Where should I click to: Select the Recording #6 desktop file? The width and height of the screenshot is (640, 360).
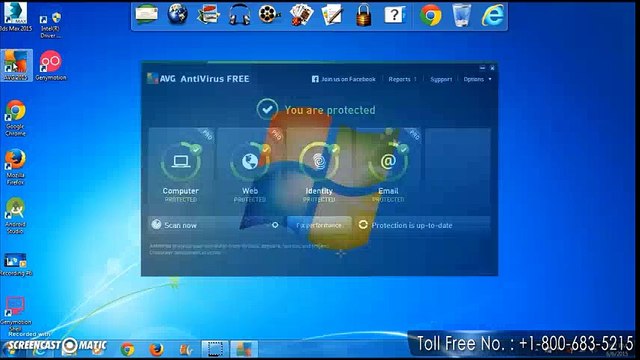16,264
